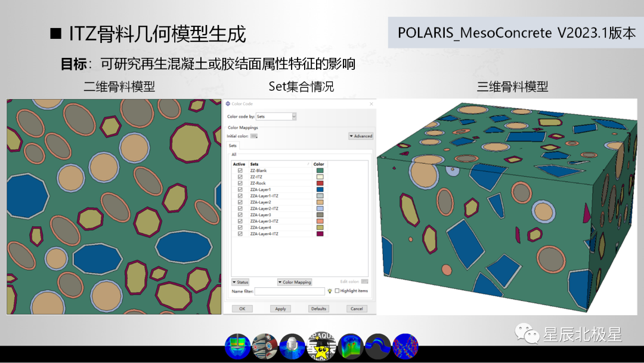Click the lightbulb icon beside Highlight items
The width and height of the screenshot is (644, 363).
[x=330, y=290]
